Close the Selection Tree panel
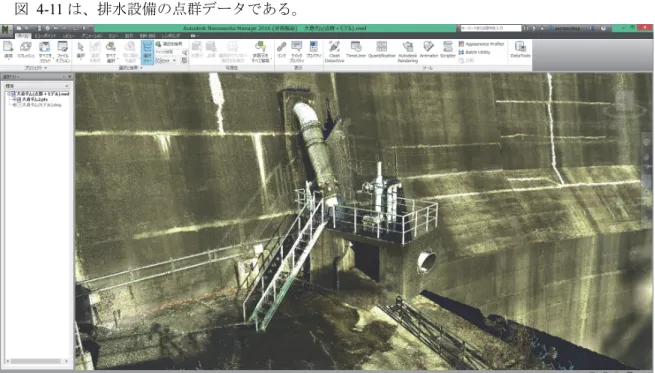Screen dimensions: 655x373 pyautogui.click(x=70, y=76)
